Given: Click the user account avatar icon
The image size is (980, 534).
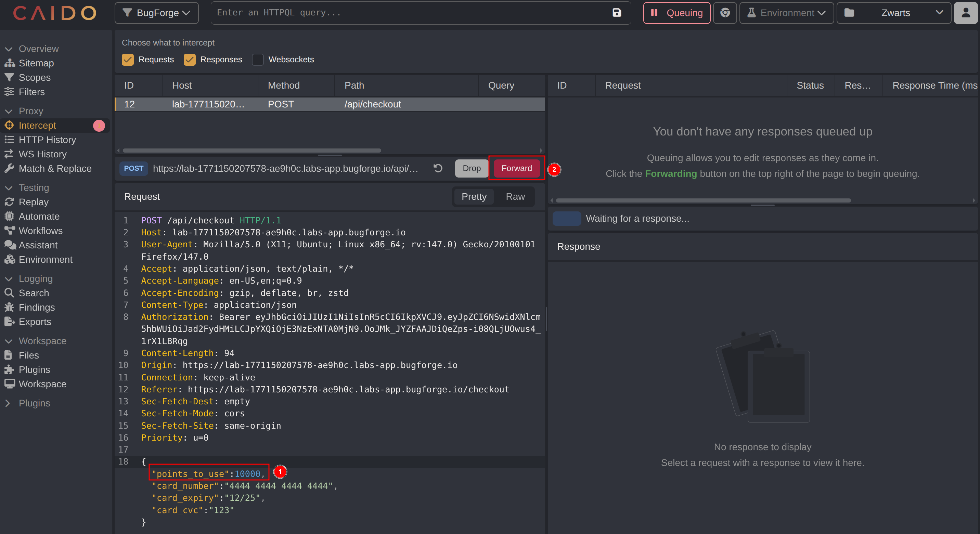Looking at the screenshot, I should tap(966, 13).
